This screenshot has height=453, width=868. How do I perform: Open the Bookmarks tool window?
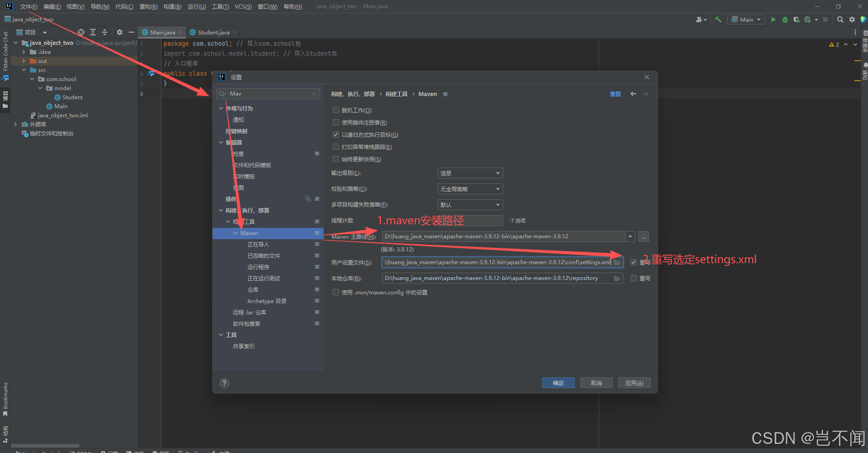pyautogui.click(x=5, y=399)
